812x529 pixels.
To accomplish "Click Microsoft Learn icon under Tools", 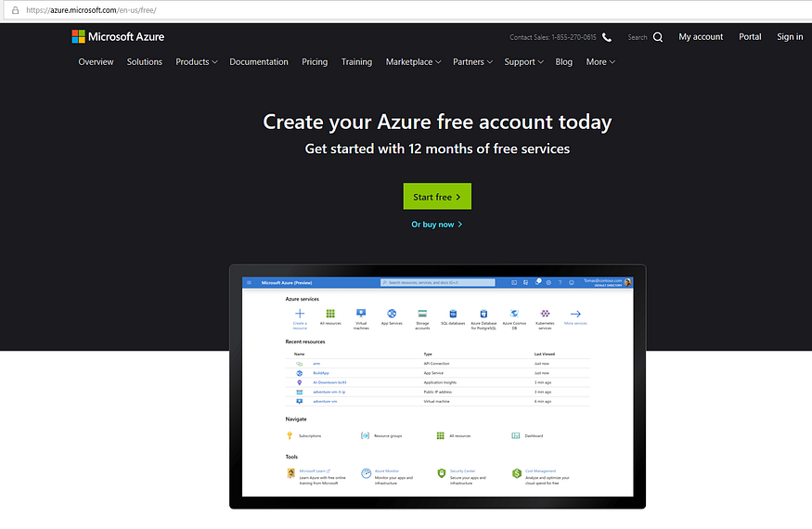I will tap(291, 473).
